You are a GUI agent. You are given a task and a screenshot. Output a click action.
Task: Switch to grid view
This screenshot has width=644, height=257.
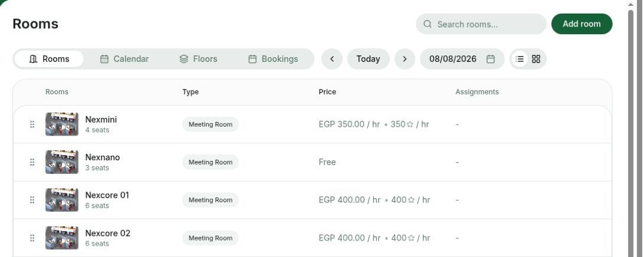536,59
